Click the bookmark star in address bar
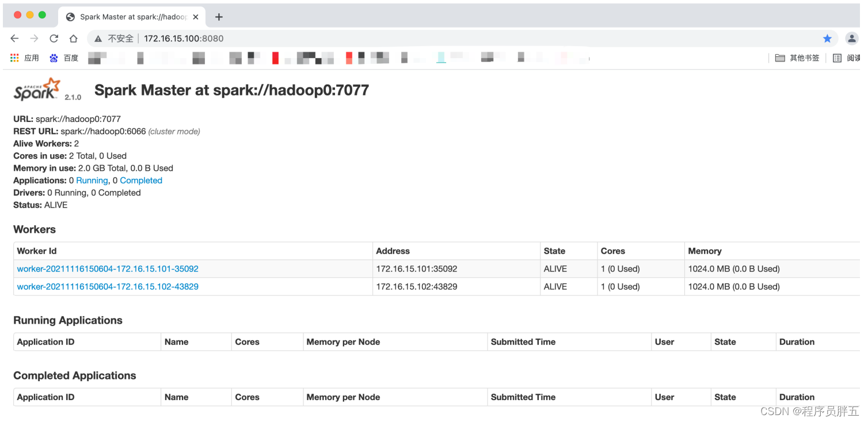This screenshot has width=868, height=422. [x=827, y=39]
